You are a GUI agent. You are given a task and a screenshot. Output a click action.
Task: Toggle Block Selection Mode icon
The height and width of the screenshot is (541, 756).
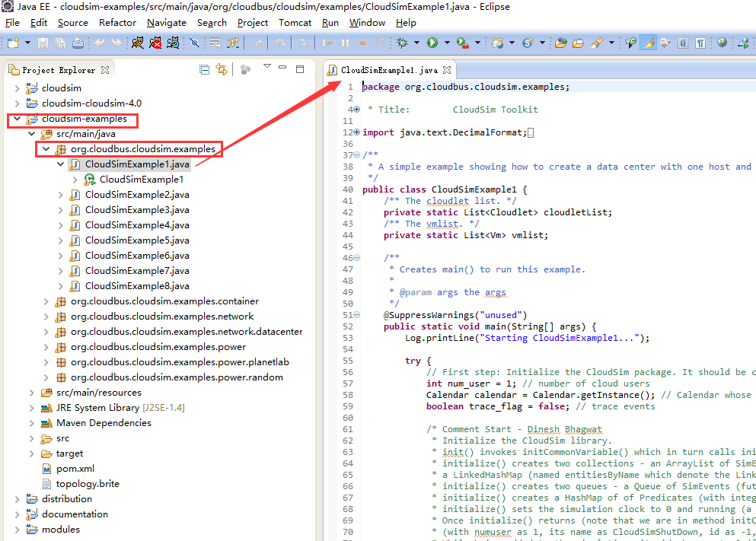click(683, 43)
